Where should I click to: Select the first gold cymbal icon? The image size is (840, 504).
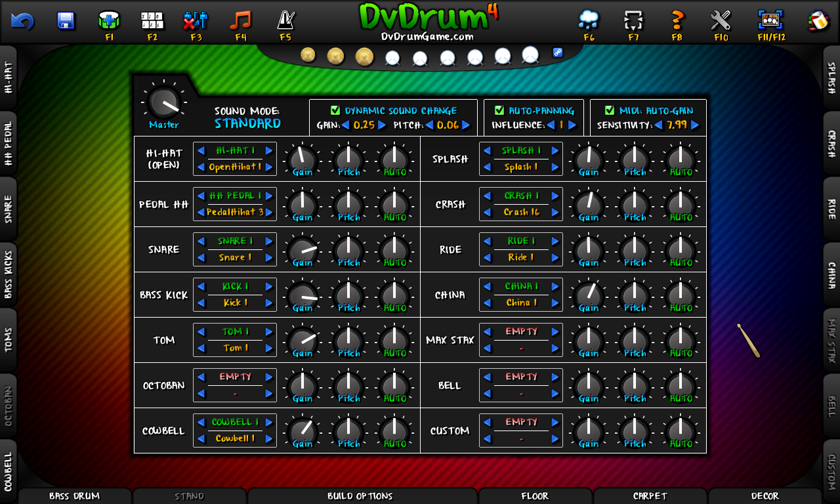[x=308, y=55]
